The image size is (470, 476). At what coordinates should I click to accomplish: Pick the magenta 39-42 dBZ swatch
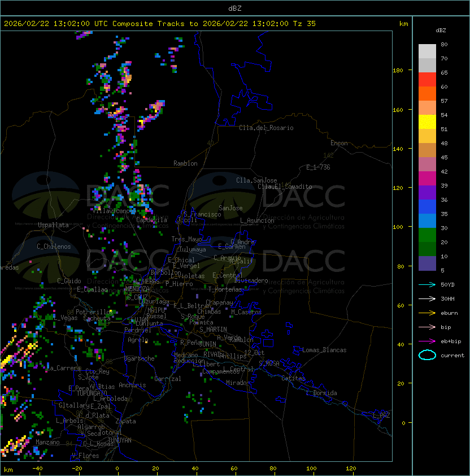tap(427, 179)
